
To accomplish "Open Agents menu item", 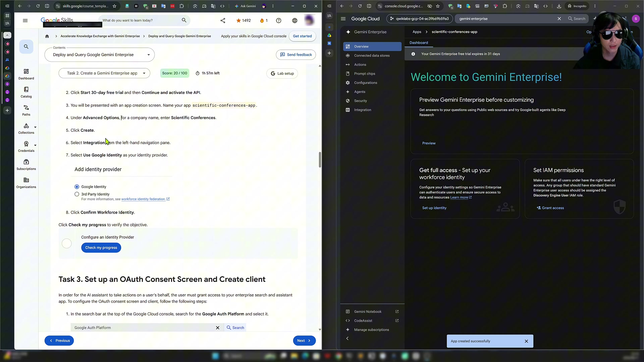I will 372,92.
